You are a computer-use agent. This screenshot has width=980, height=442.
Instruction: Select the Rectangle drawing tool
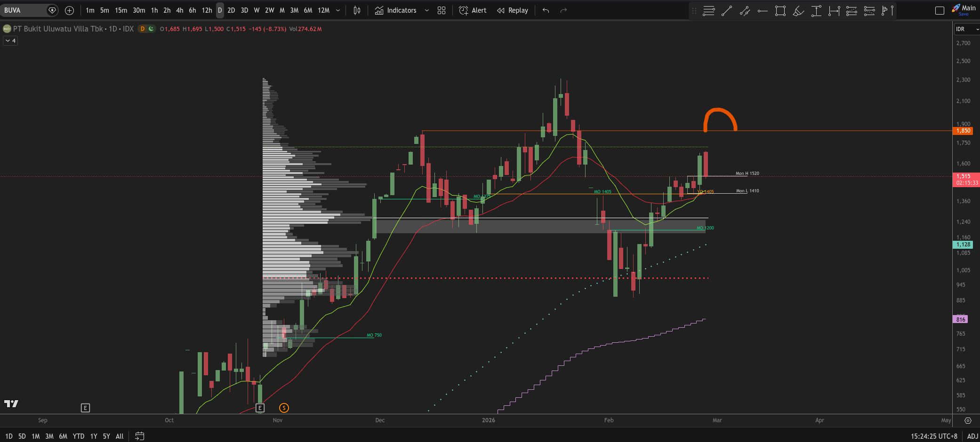coord(780,11)
